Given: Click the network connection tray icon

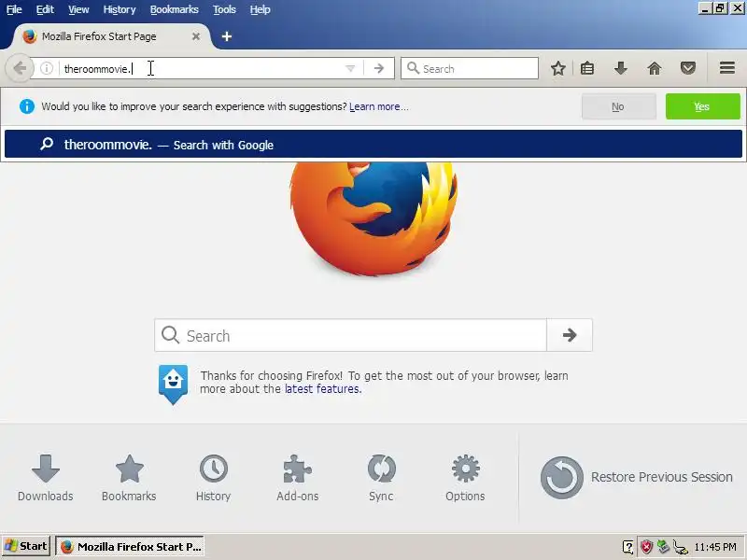Looking at the screenshot, I should (681, 547).
